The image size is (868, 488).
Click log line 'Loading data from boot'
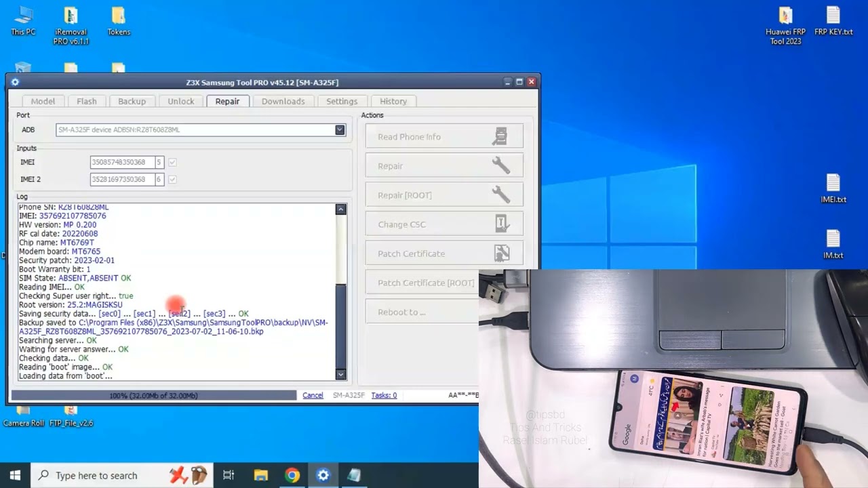click(x=66, y=376)
